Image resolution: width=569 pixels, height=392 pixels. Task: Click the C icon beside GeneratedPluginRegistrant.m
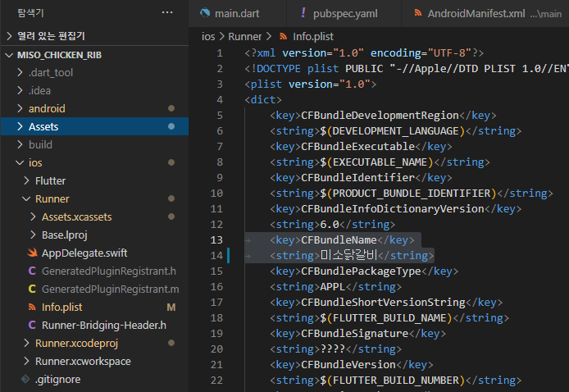tap(32, 289)
